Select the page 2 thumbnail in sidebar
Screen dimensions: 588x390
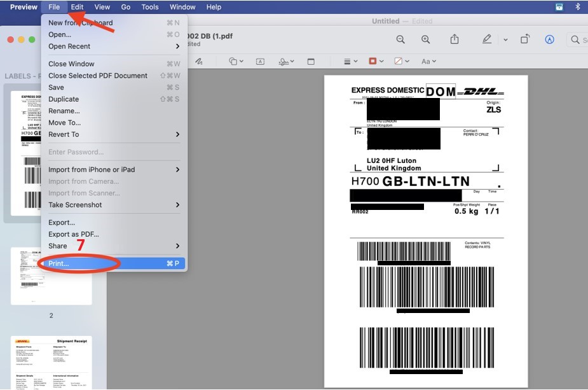click(51, 276)
